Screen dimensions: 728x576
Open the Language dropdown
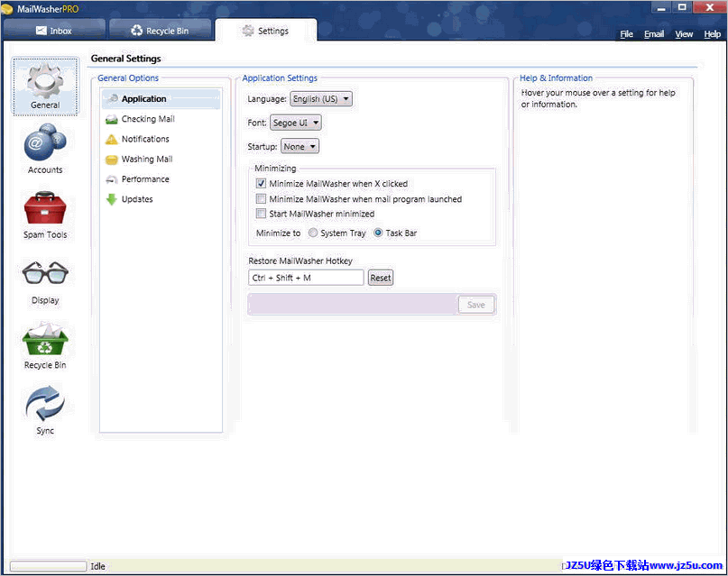point(321,99)
